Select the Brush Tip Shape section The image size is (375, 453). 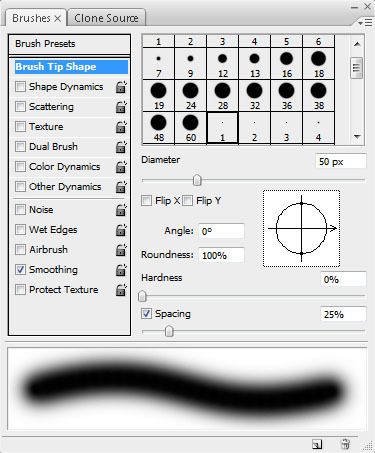tap(71, 67)
